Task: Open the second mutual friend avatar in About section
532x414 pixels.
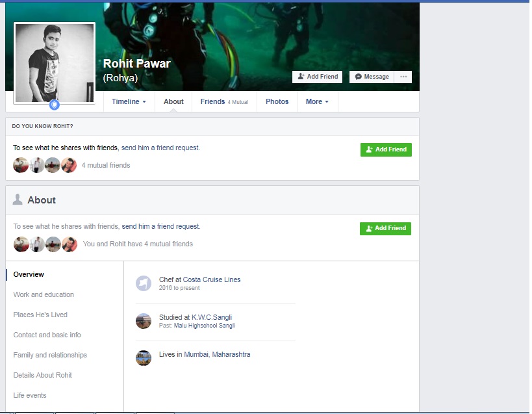Action: pos(37,244)
